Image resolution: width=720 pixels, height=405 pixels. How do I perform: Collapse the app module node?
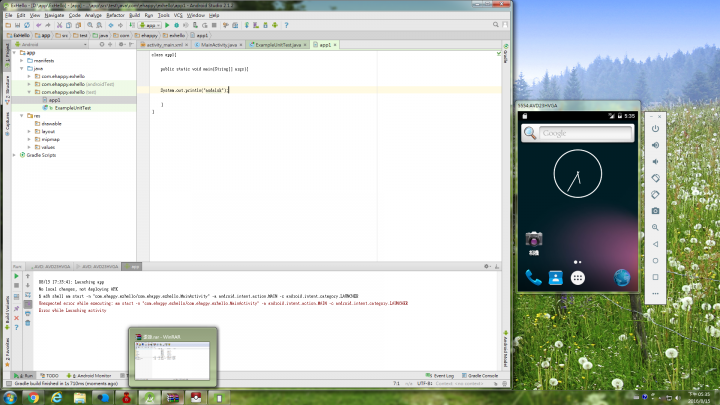(15, 53)
